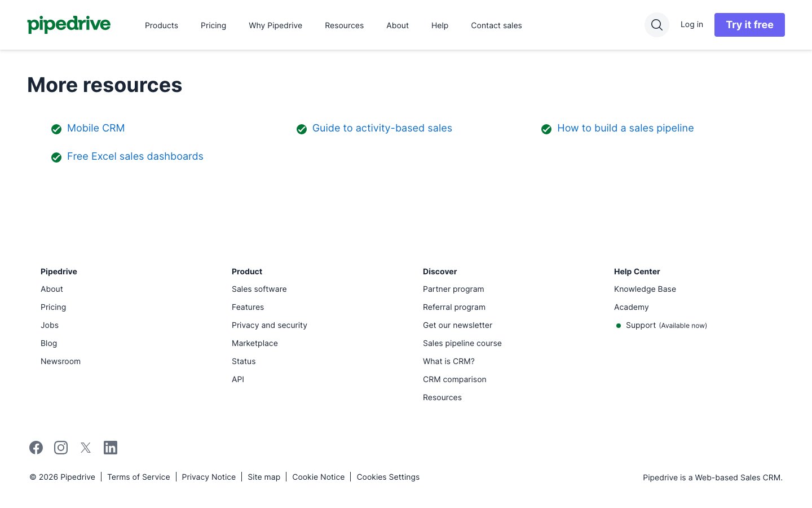Click the checkmark beside Mobile CRM
The width and height of the screenshot is (812, 508).
point(56,129)
